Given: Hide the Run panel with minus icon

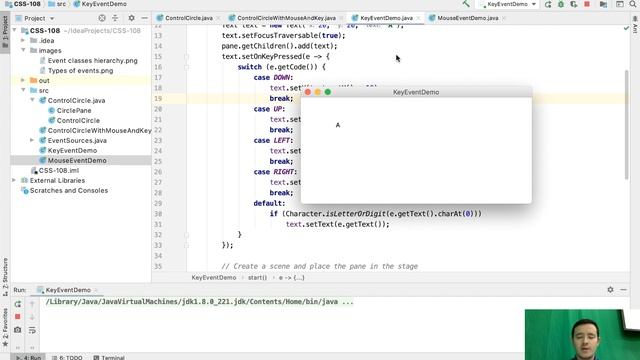Looking at the screenshot, I should point(623,289).
